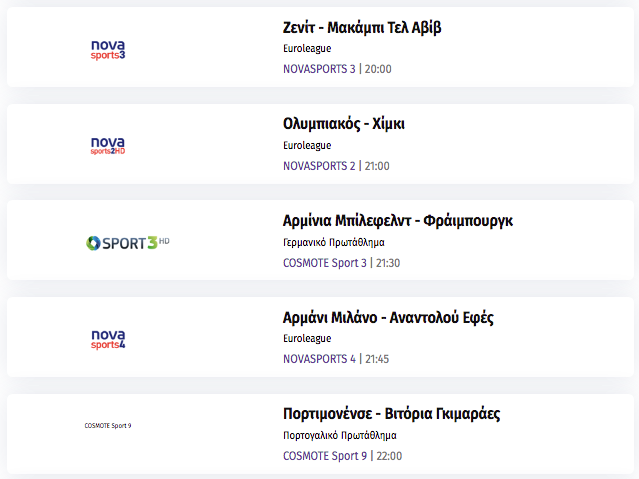The image size is (639, 479).
Task: Click the Cosmote Sport 3 HD logo
Action: tap(128, 243)
